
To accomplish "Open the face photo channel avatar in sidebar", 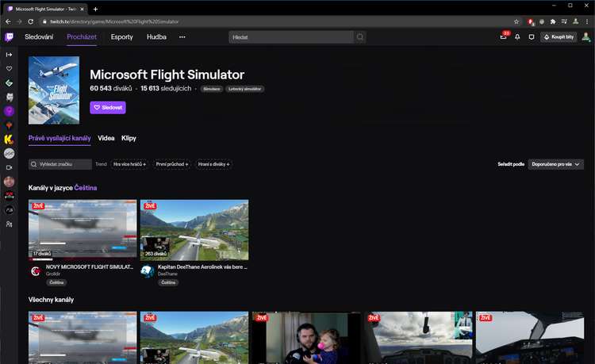I will click(x=9, y=182).
